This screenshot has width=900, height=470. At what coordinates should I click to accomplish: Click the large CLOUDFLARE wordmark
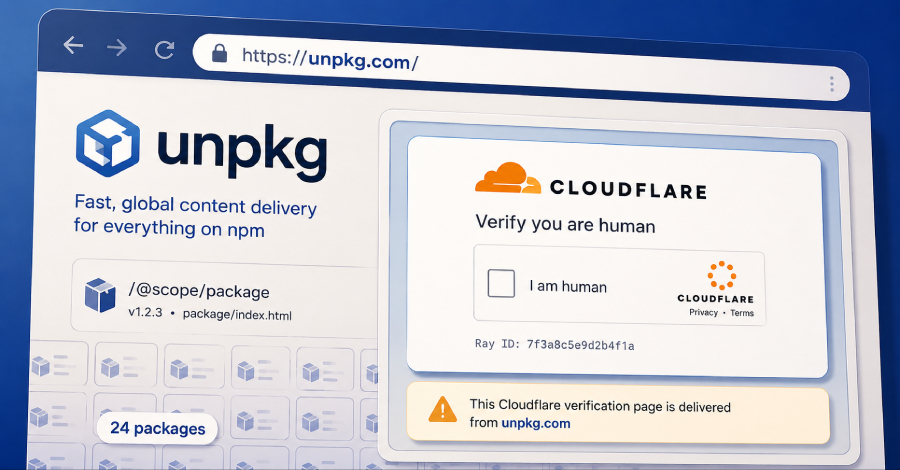tap(629, 189)
